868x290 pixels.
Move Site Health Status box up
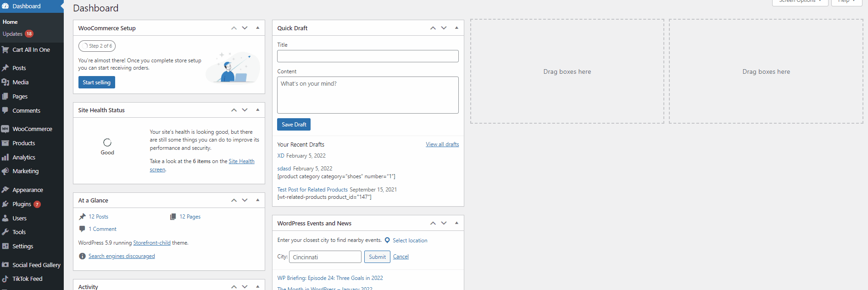click(x=234, y=110)
